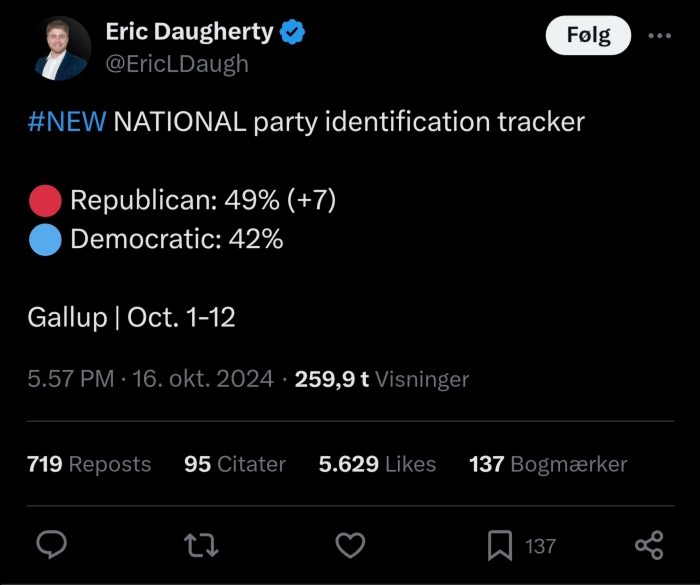Screen dimensions: 700x585
Task: Like the post with heart icon
Action: click(x=350, y=545)
